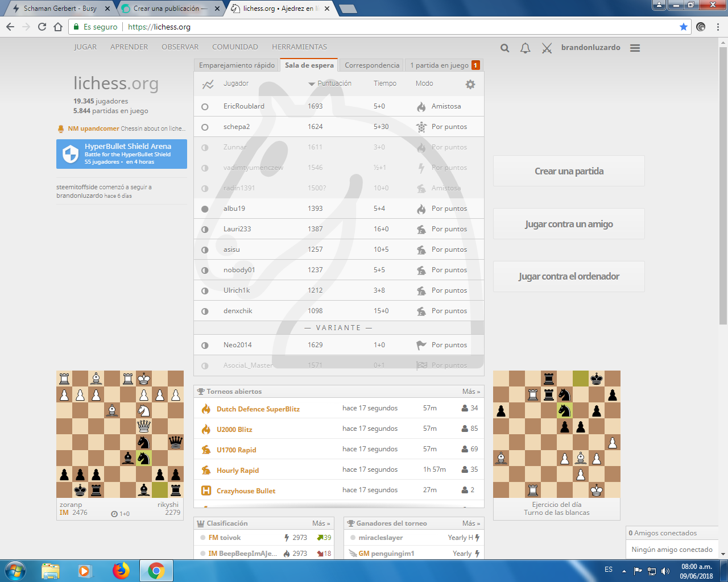
Task: Click the HyperBullet Shield Arena shield icon
Action: tap(70, 154)
